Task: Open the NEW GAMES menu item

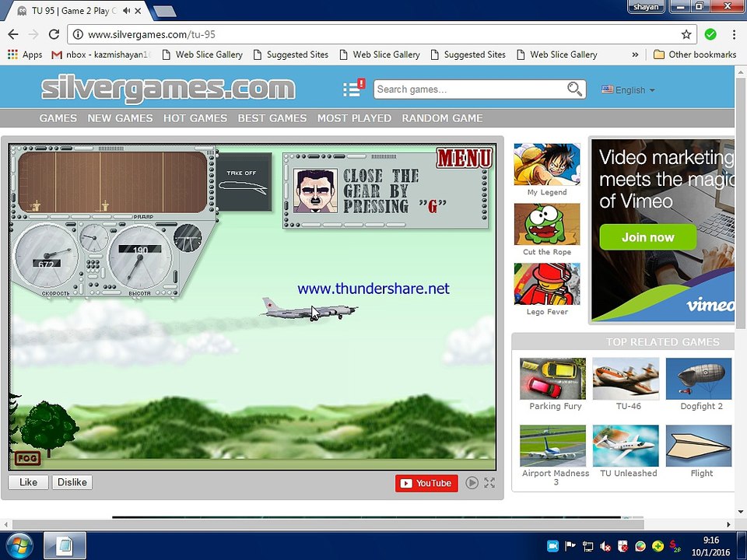Action: point(120,118)
